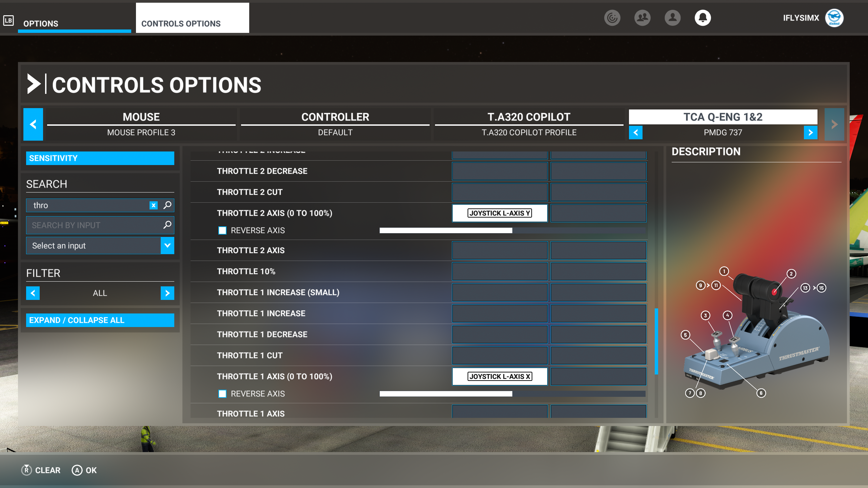
Task: Click the Throttle 2 axis level bar
Action: click(x=513, y=230)
